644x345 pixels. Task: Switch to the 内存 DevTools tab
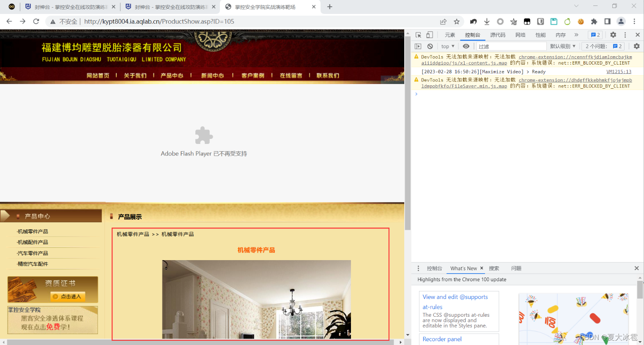561,35
